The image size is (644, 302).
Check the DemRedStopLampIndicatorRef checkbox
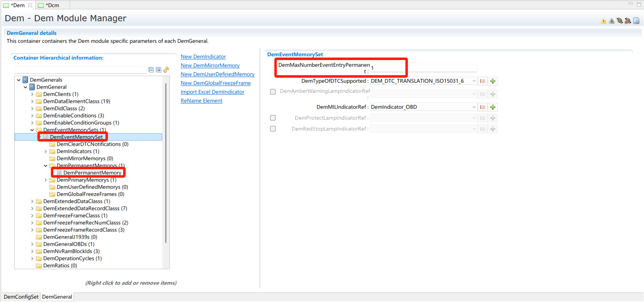click(x=273, y=129)
